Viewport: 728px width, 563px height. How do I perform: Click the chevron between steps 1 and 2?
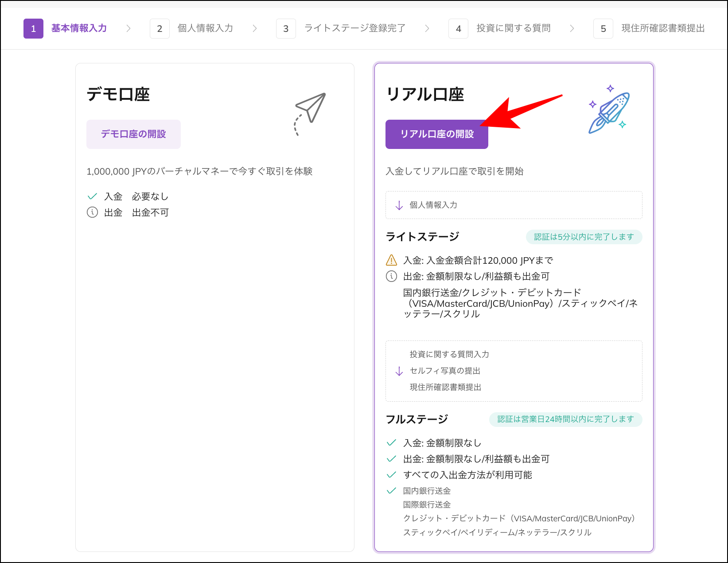click(x=128, y=28)
